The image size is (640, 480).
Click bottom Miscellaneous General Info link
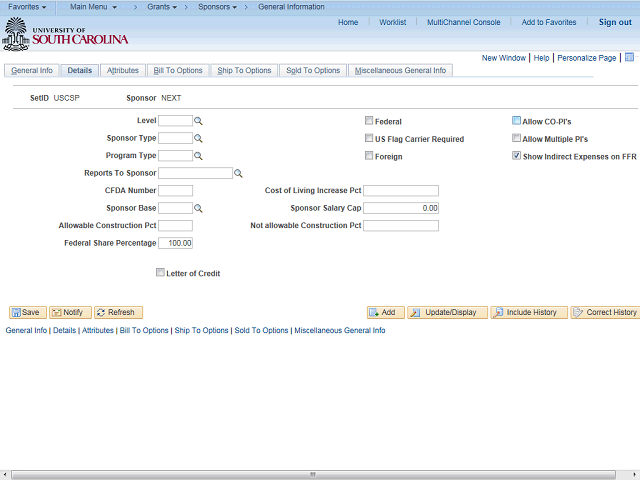point(340,330)
